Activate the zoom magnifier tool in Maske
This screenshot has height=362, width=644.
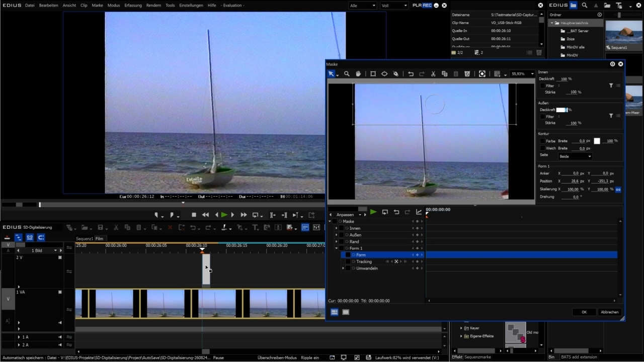pyautogui.click(x=347, y=74)
